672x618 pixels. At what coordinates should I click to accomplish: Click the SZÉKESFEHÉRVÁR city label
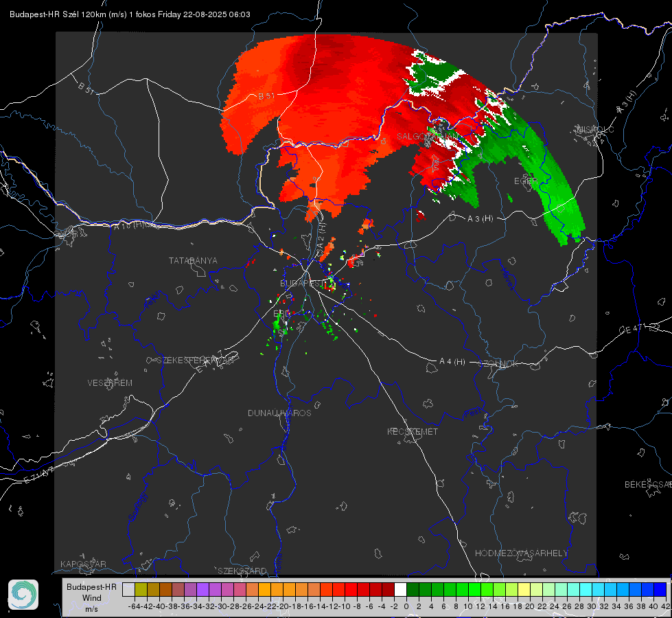pos(197,360)
